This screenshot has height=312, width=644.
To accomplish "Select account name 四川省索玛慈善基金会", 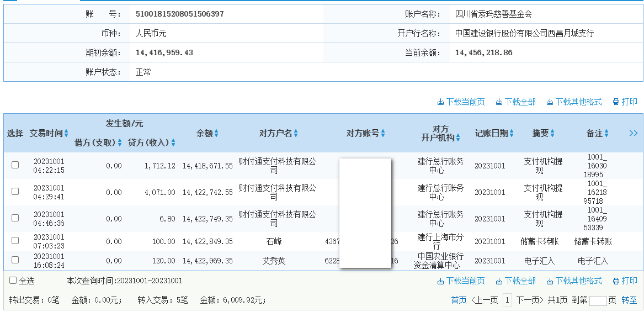I will click(494, 14).
